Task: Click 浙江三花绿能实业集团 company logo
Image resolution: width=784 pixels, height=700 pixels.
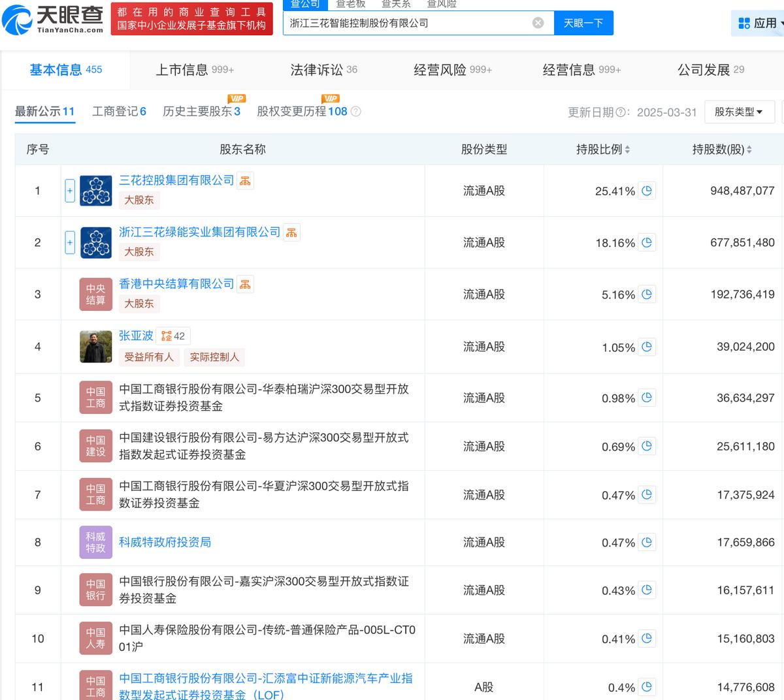Action: tap(96, 243)
